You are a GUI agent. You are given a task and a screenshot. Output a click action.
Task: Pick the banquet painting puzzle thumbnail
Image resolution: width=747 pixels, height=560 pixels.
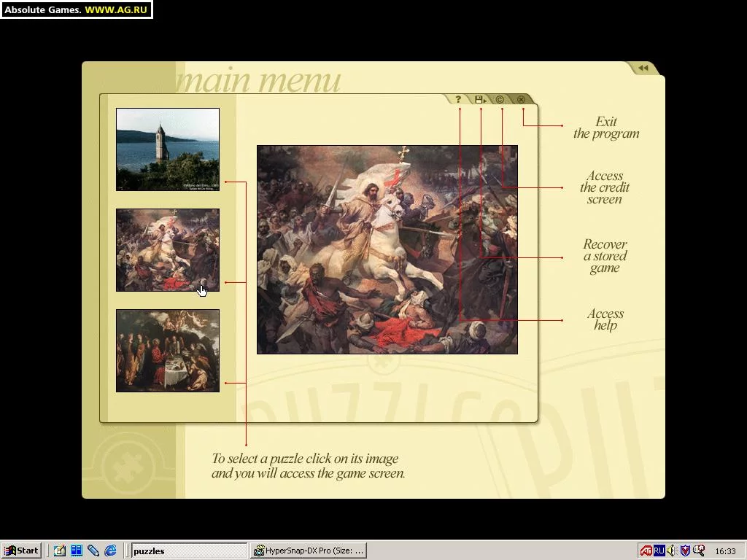tap(168, 351)
